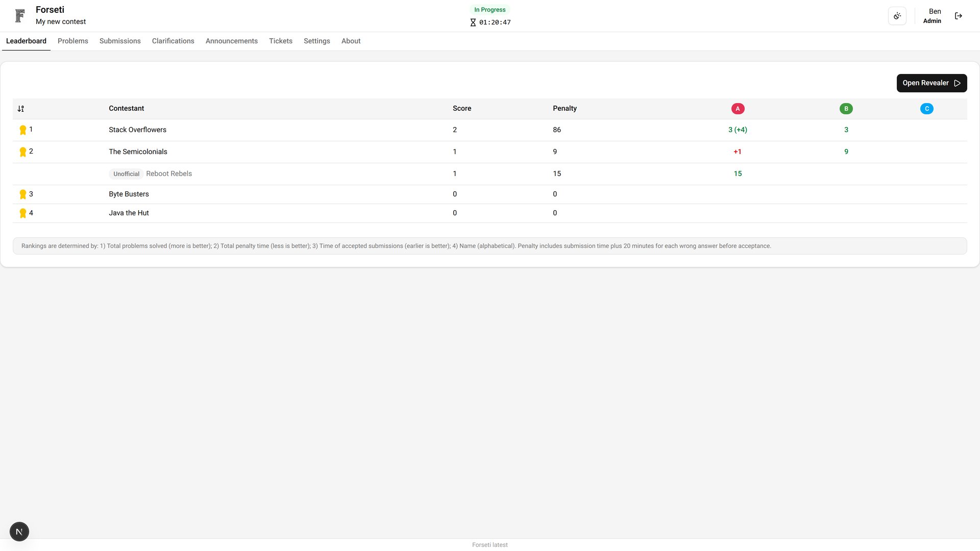Open the Clarifications tab
The image size is (980, 551).
pyautogui.click(x=173, y=41)
